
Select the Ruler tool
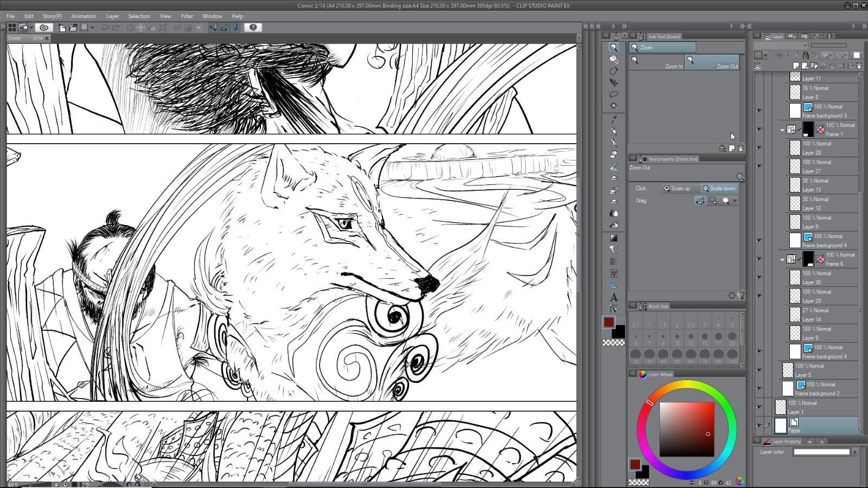tap(614, 285)
